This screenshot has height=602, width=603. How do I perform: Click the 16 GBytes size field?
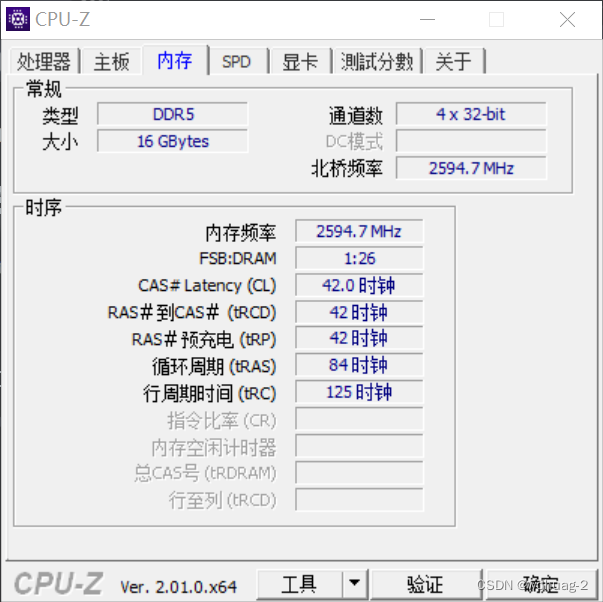coord(173,141)
